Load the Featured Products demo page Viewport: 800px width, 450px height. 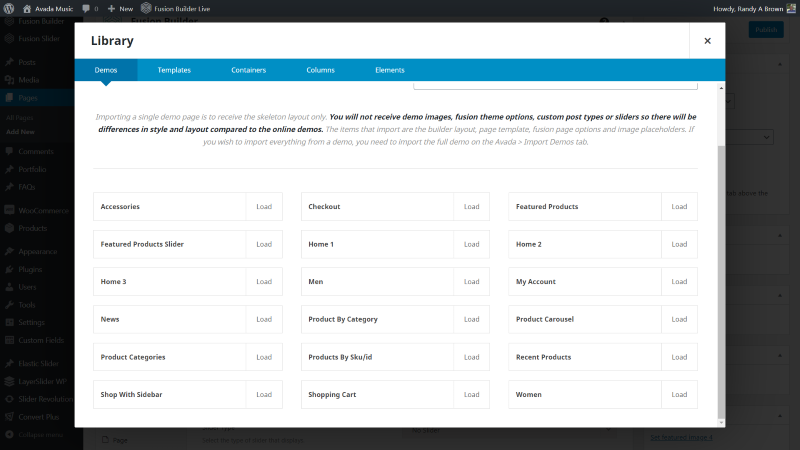coord(679,207)
